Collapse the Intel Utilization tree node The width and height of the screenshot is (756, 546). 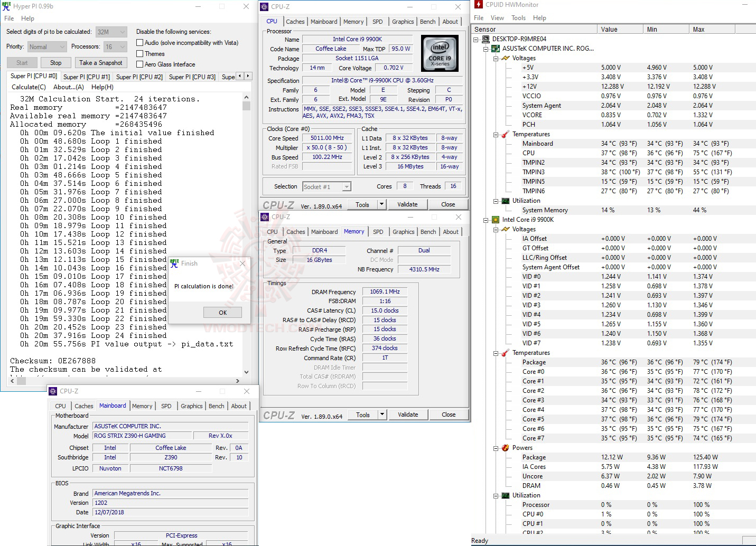click(x=496, y=495)
